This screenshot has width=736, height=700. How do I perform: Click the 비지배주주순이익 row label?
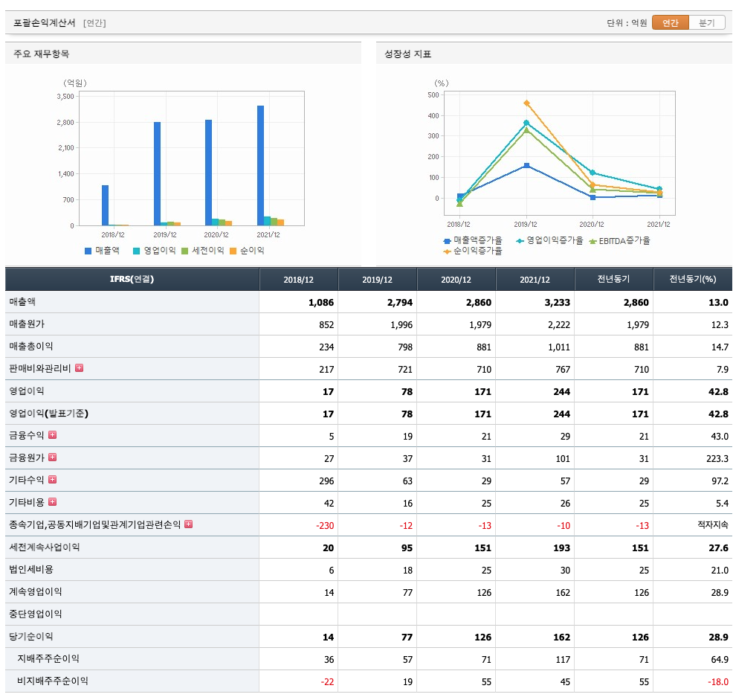[x=53, y=681]
